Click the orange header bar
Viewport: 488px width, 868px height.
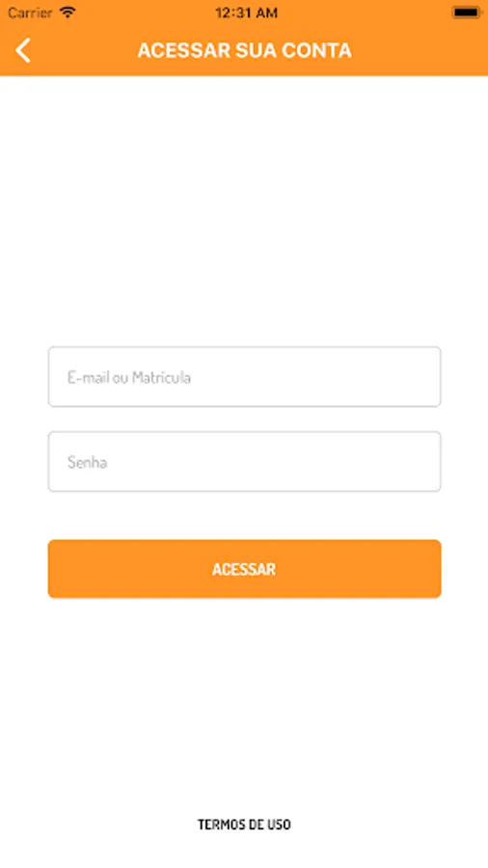click(244, 50)
